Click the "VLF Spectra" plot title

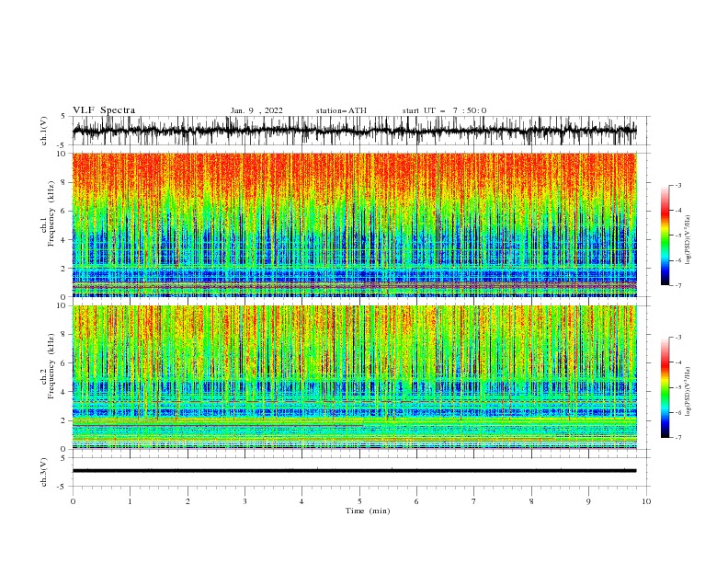pyautogui.click(x=104, y=110)
